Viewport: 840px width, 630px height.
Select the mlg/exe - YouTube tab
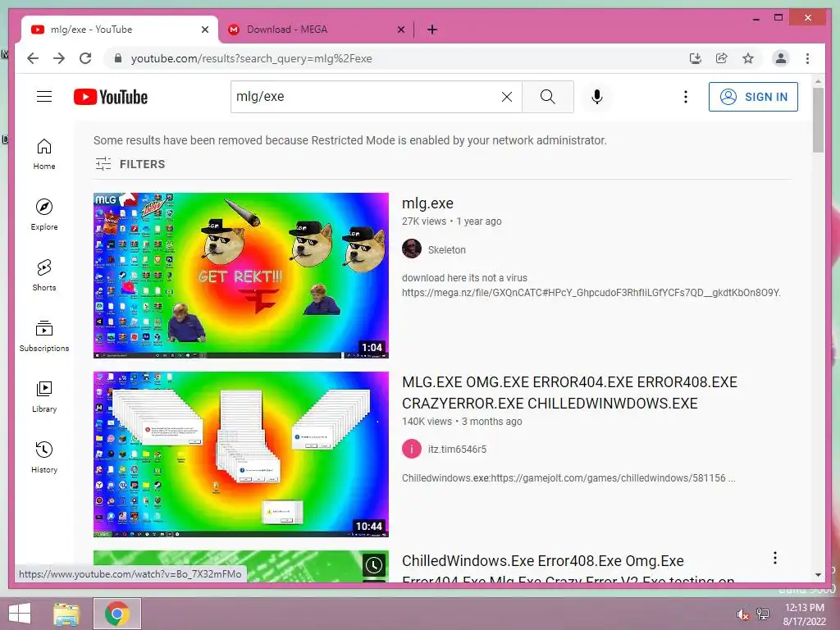[120, 30]
